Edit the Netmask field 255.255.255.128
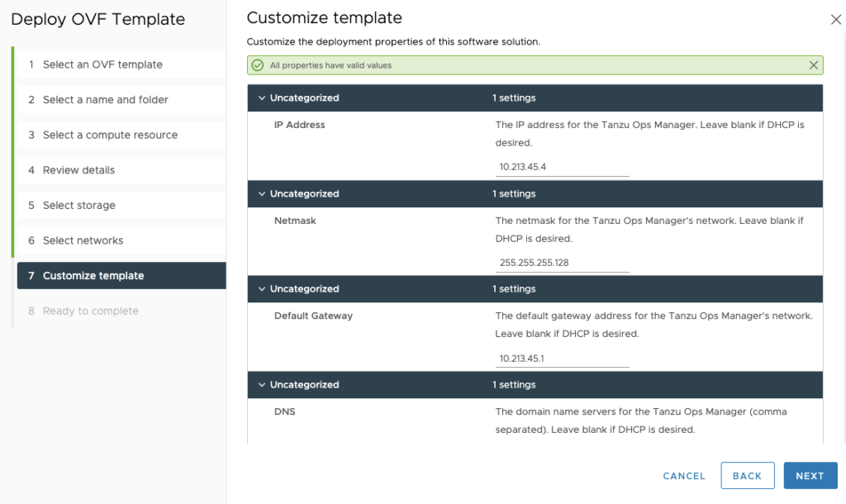 pyautogui.click(x=562, y=263)
